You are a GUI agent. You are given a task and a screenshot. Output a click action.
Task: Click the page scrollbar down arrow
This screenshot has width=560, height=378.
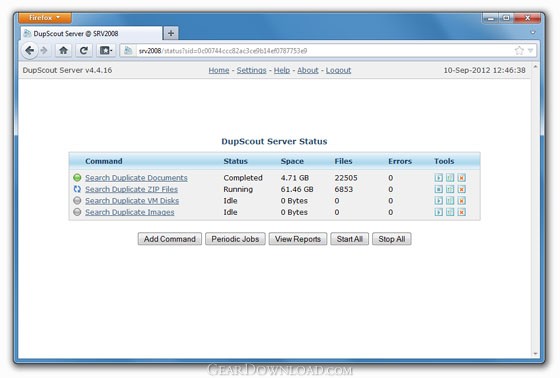535,354
